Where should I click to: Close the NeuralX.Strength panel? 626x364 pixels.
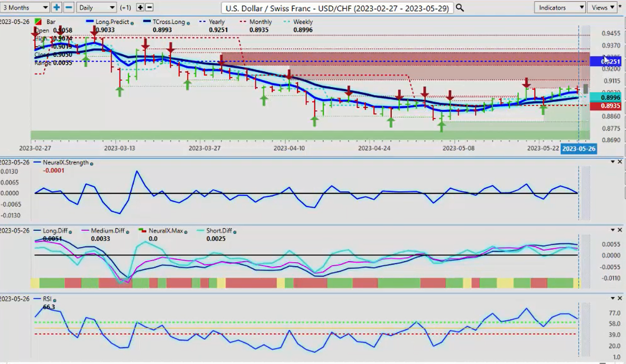620,161
